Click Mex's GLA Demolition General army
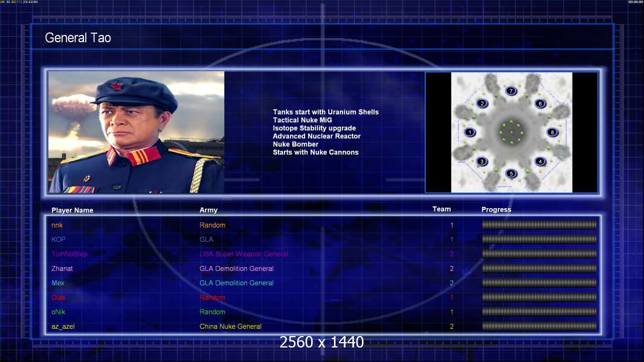644x362 pixels. pos(236,283)
